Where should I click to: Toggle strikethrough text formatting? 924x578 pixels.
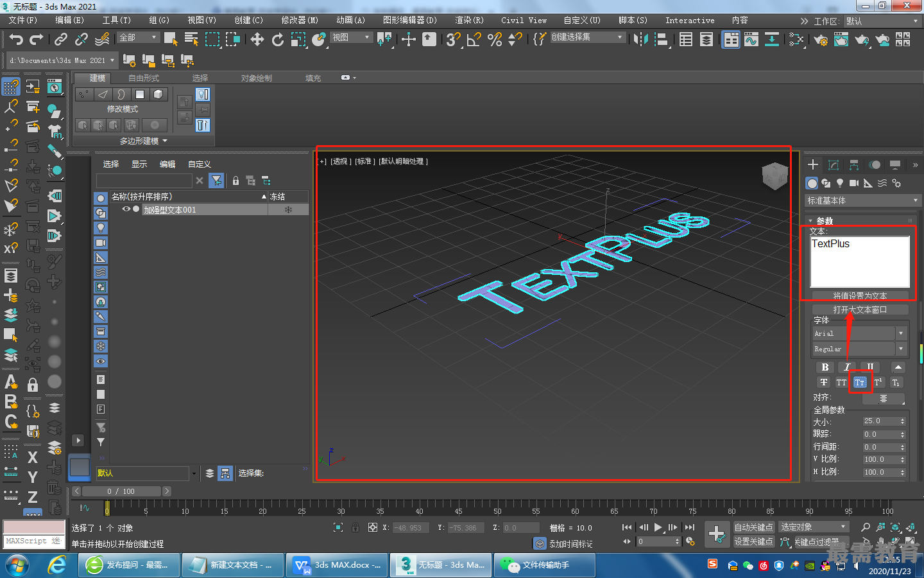(x=824, y=382)
